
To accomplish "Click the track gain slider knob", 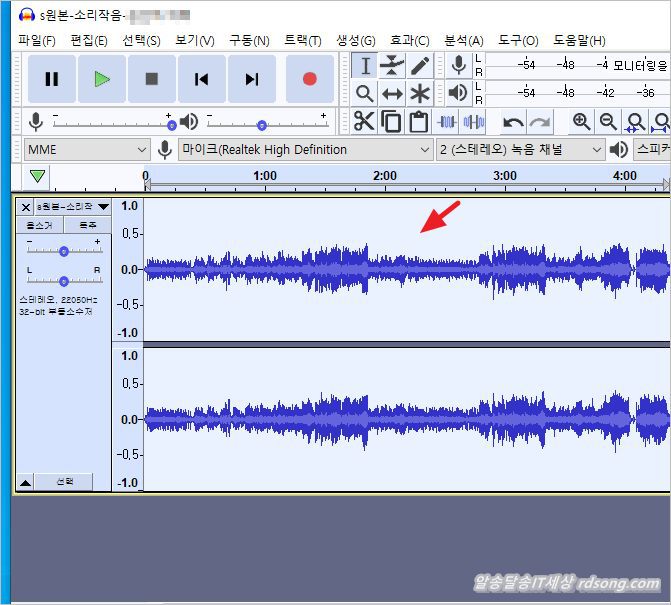I will (64, 252).
